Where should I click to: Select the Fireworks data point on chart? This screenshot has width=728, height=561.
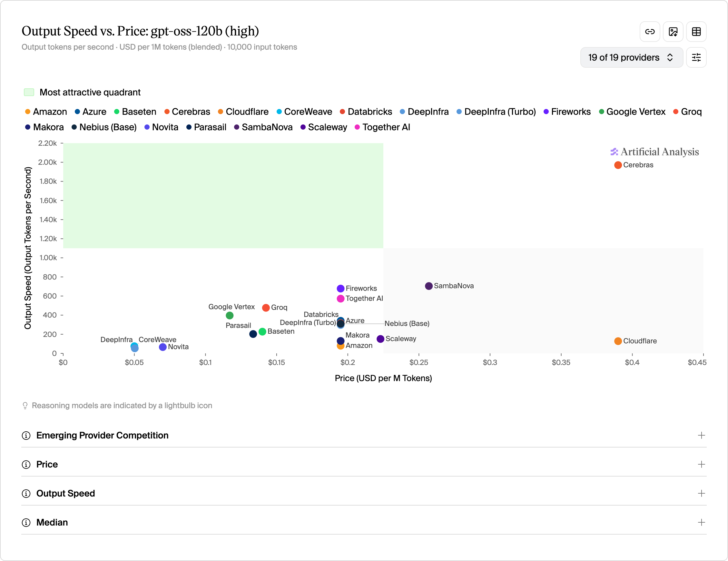340,288
